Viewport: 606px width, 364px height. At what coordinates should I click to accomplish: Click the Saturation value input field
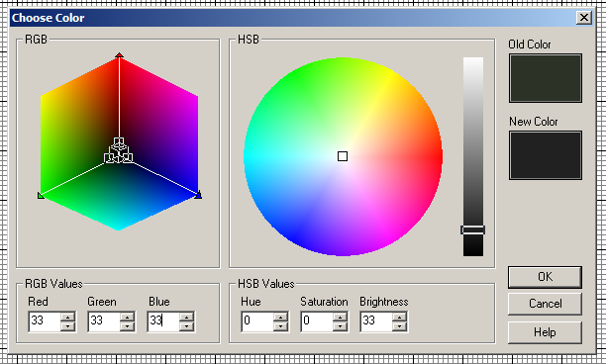point(317,320)
